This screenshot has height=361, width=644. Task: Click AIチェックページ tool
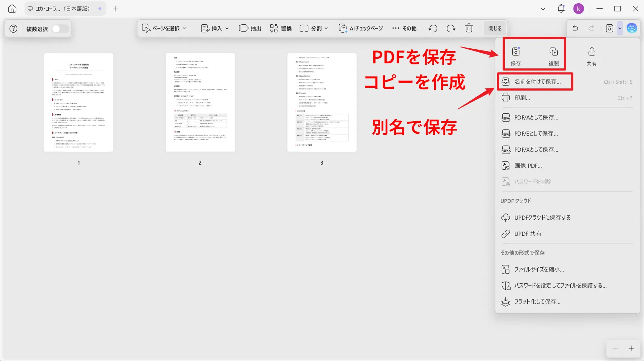361,28
